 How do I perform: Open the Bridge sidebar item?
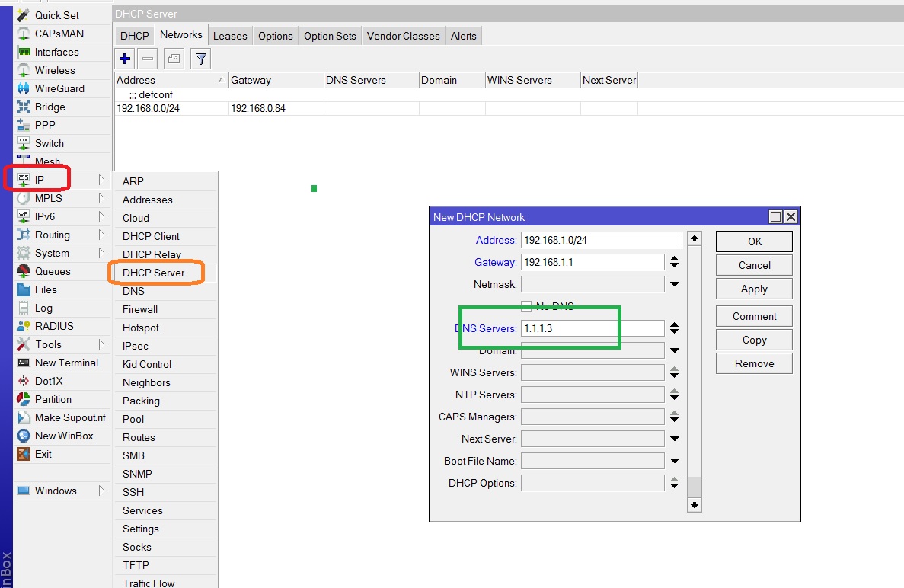pyautogui.click(x=50, y=107)
